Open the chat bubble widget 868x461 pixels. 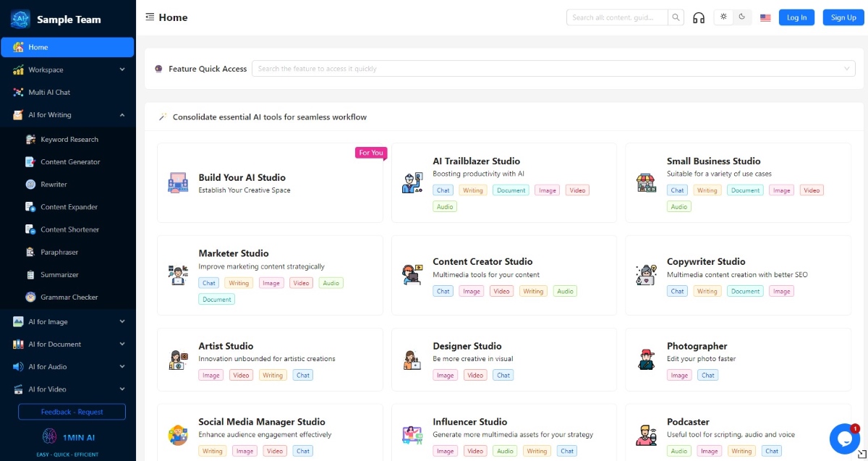tap(844, 438)
